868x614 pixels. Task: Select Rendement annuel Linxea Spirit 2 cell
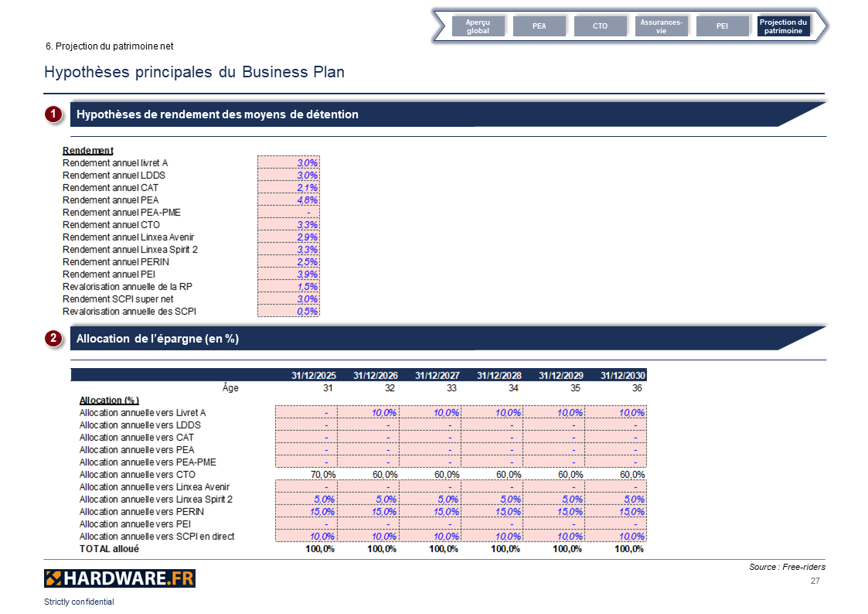(288, 249)
